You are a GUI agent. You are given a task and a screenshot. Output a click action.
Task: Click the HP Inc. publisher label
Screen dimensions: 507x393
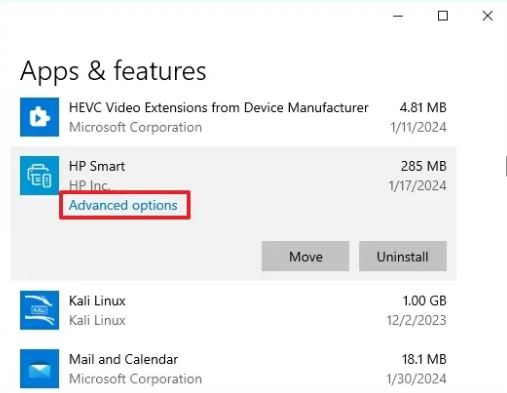(89, 185)
